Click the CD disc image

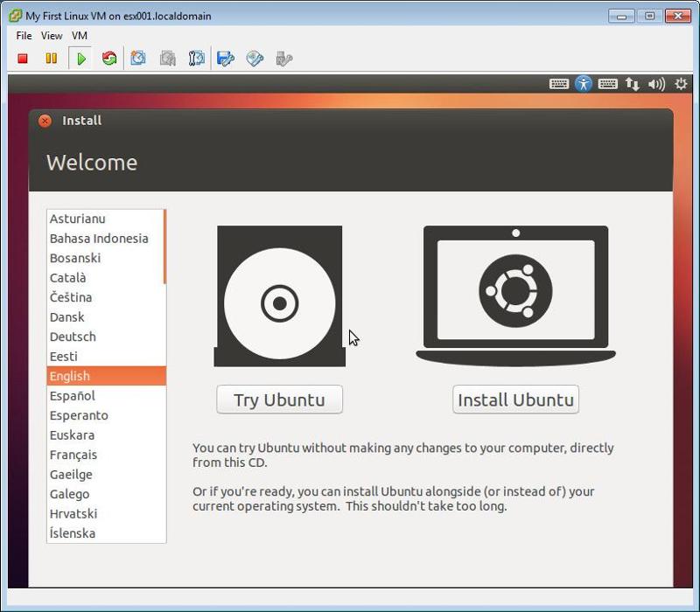click(279, 296)
